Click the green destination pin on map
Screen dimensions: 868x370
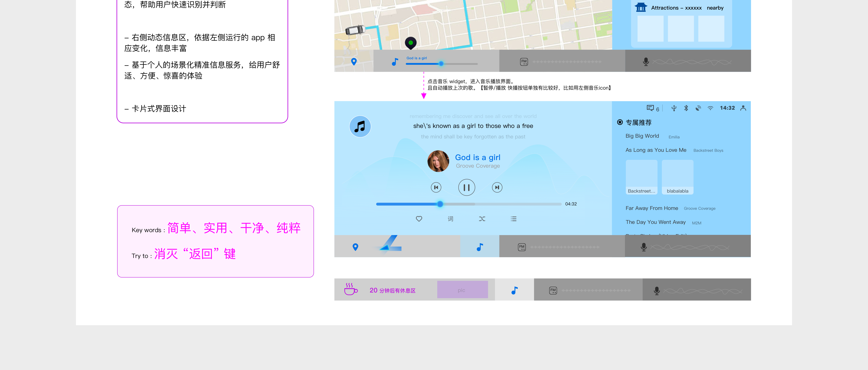click(x=410, y=43)
